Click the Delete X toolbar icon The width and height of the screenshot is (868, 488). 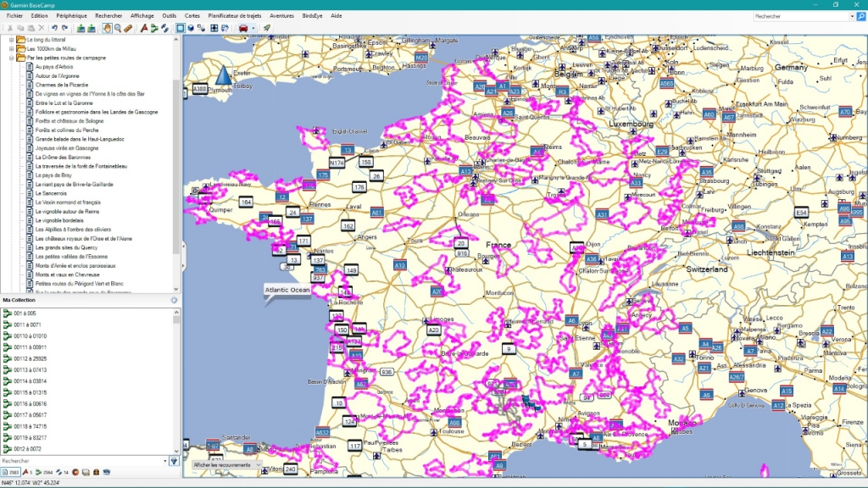point(42,28)
